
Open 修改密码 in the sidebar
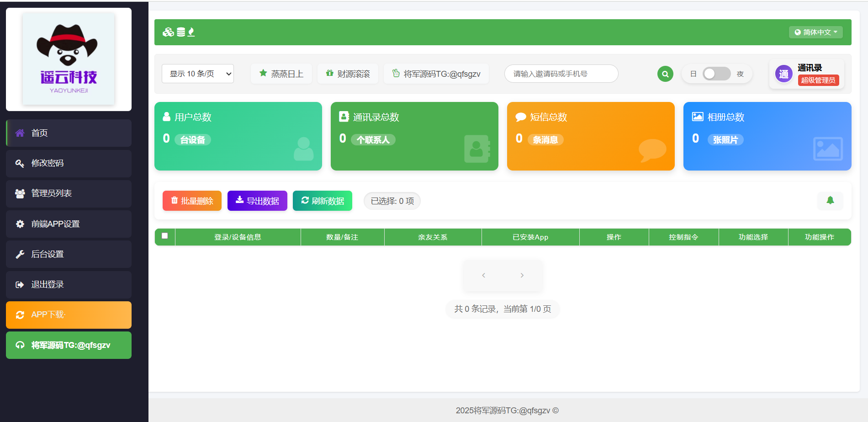(x=69, y=163)
